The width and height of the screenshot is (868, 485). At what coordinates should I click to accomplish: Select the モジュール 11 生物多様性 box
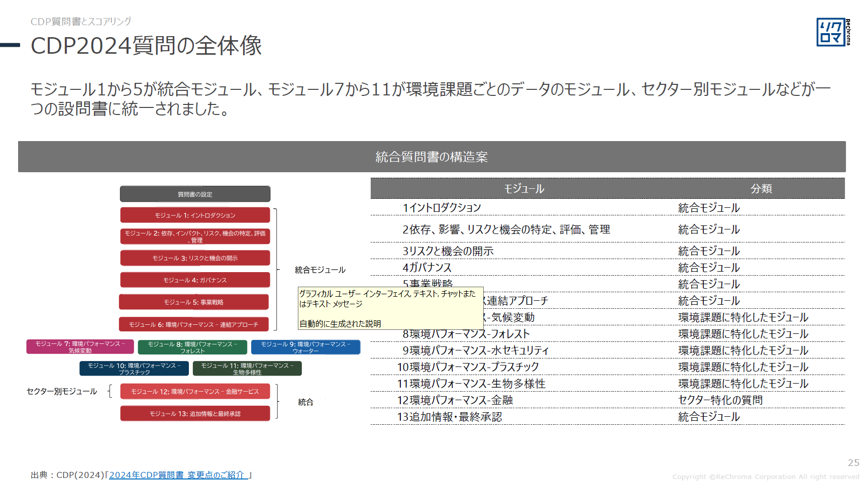247,369
